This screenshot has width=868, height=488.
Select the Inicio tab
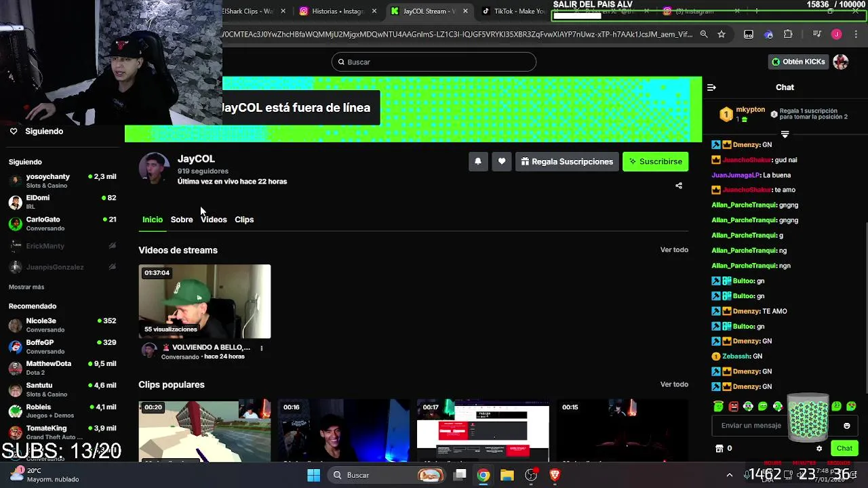[153, 220]
